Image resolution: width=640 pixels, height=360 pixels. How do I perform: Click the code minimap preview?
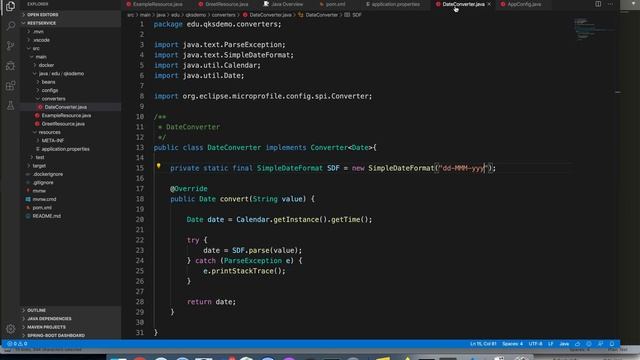[x=594, y=29]
